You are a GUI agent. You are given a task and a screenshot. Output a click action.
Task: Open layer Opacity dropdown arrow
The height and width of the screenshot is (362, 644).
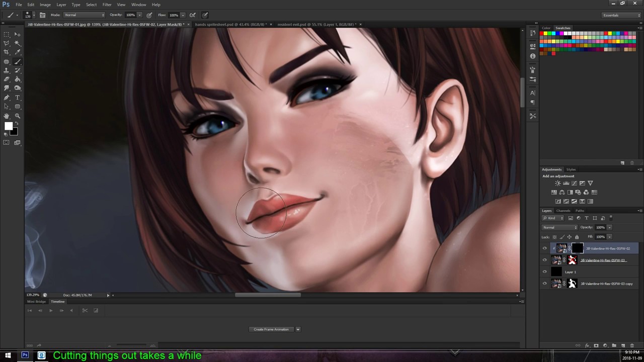pyautogui.click(x=609, y=227)
